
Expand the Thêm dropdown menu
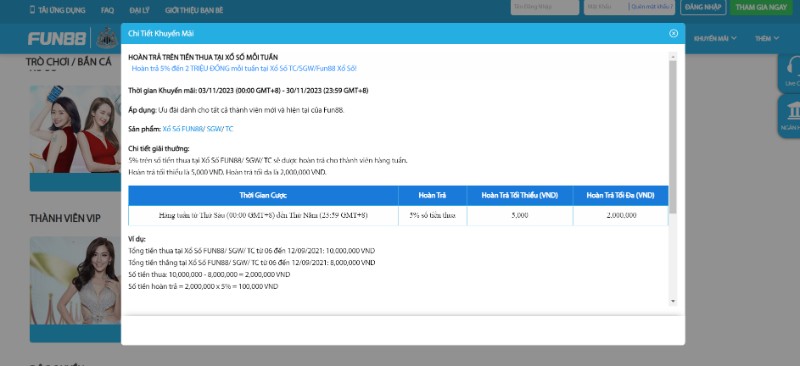[x=767, y=38]
